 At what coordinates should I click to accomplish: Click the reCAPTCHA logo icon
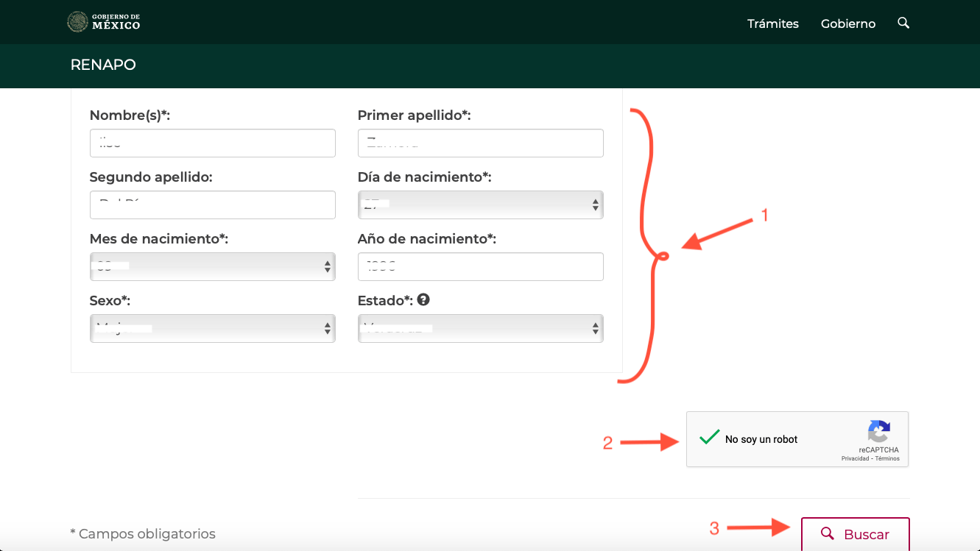point(879,431)
